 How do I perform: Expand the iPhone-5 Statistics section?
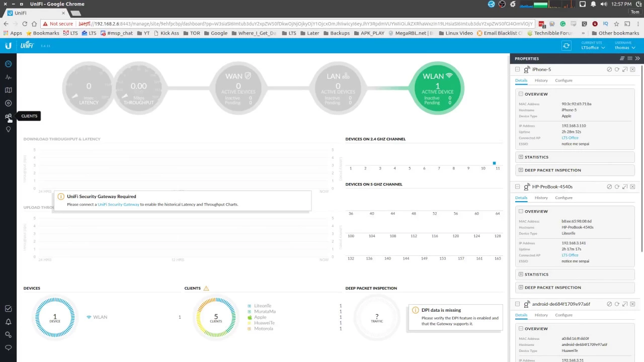coord(521,157)
